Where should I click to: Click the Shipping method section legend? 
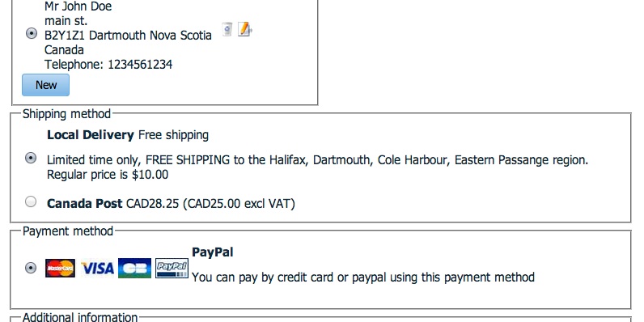coord(66,114)
